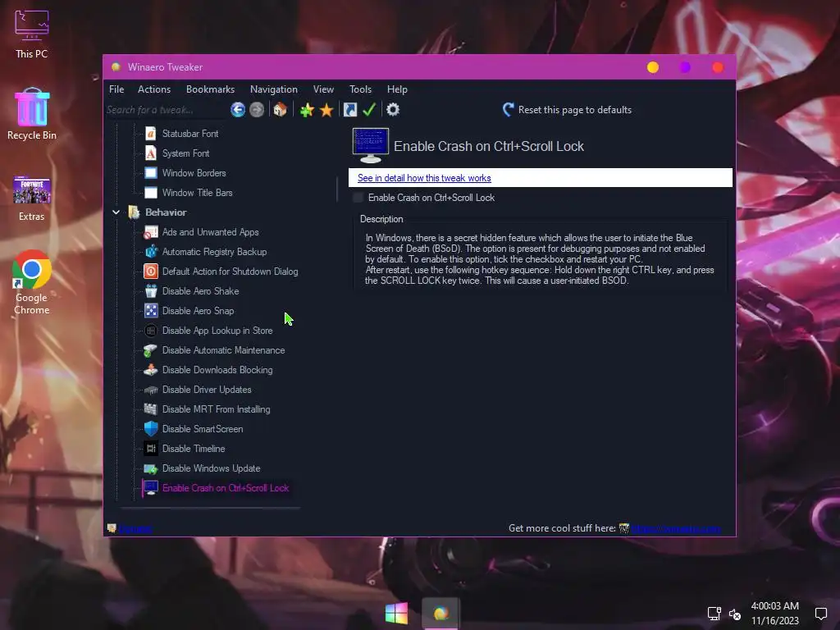The height and width of the screenshot is (630, 840).
Task: Collapse the Behavior tree section
Action: coord(116,212)
